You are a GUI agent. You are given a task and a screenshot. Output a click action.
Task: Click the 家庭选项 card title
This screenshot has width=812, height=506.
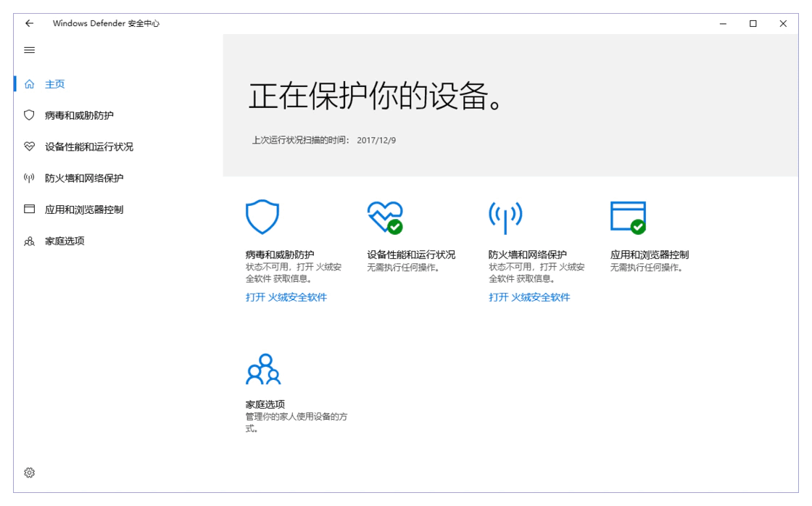pyautogui.click(x=265, y=404)
